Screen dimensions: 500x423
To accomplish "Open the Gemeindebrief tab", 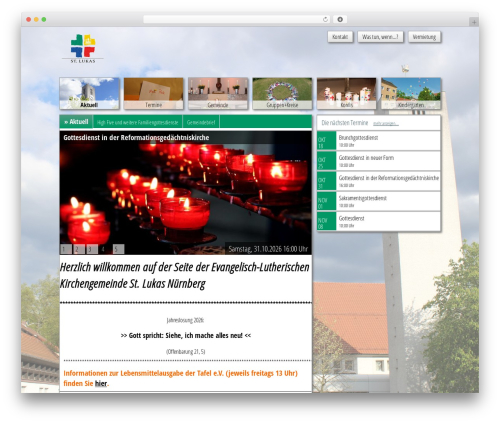I will click(201, 122).
